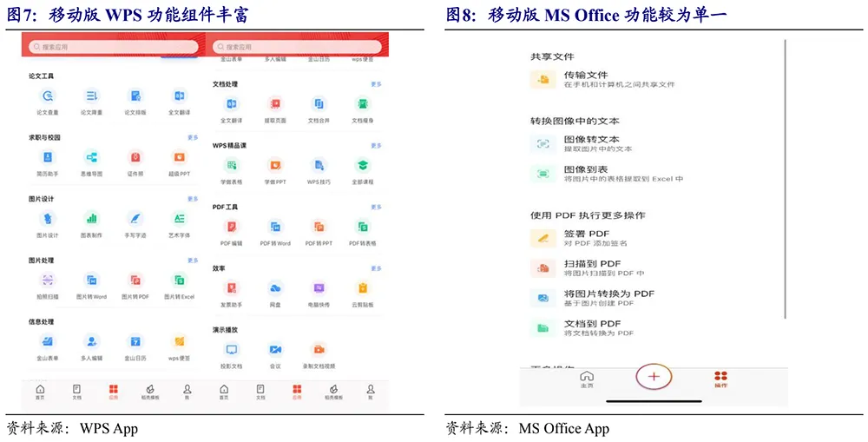868x442 pixels.
Task: Open 全文翻译 under 论文工具 section
Action: [x=180, y=96]
